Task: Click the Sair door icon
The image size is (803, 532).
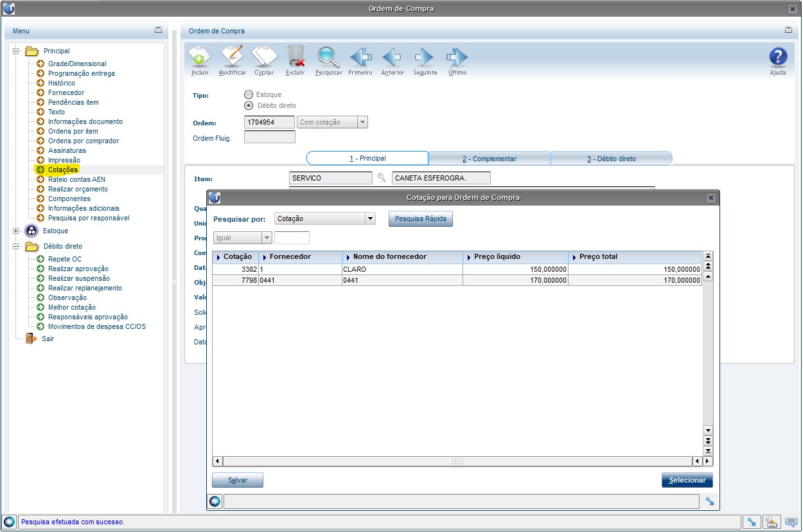Action: 31,339
